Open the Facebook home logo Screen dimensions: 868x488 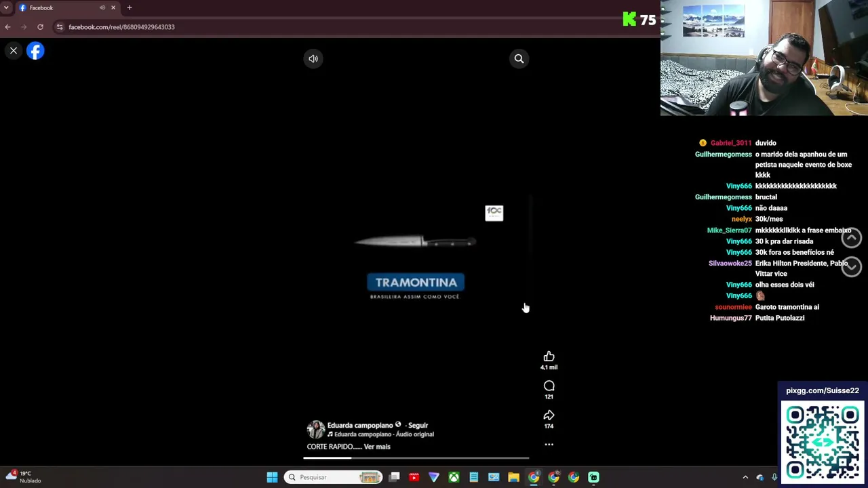pos(35,51)
